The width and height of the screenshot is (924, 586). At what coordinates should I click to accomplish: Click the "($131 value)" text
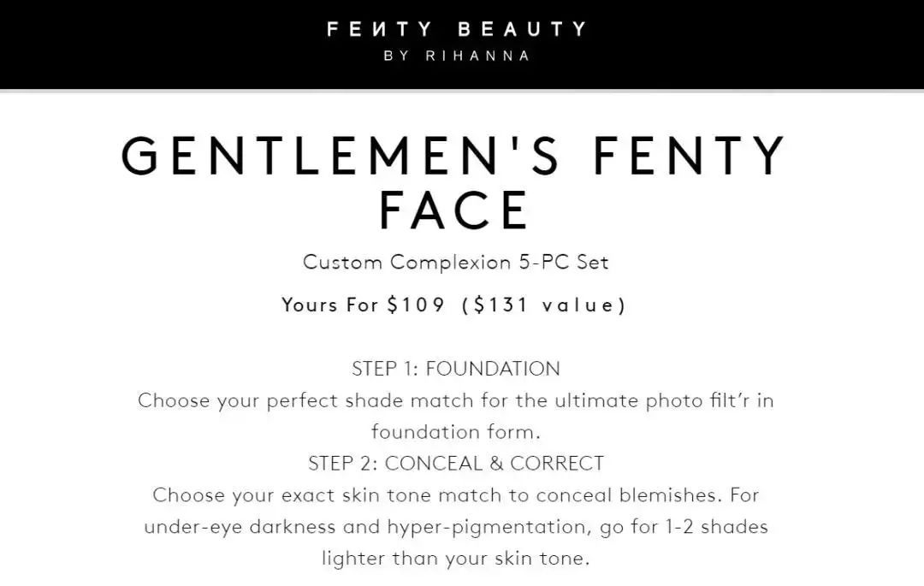pyautogui.click(x=543, y=305)
